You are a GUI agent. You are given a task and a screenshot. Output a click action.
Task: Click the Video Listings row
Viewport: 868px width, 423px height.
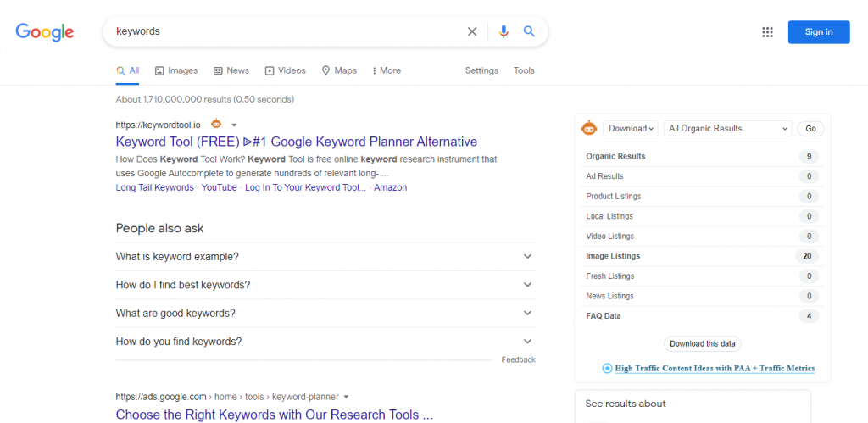(x=702, y=237)
